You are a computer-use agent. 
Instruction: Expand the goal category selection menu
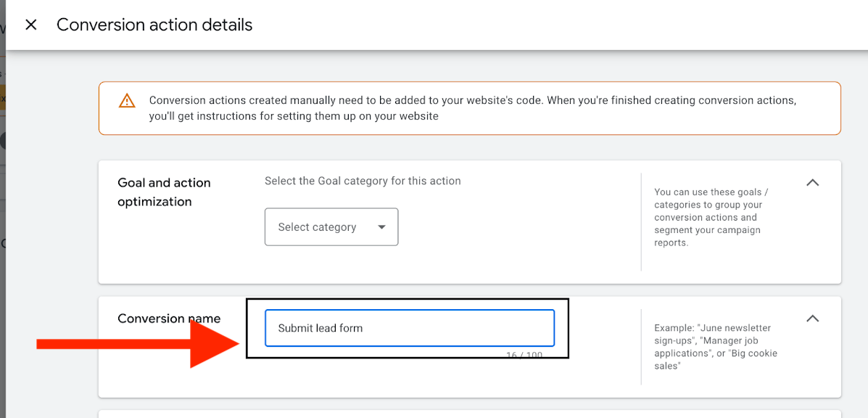(x=331, y=226)
